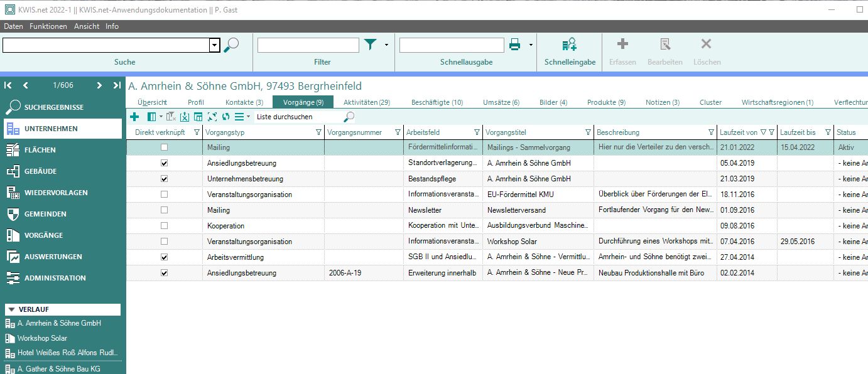Click the Liste durchsuchen search field
Viewport: 868px width, 374px height.
[299, 117]
